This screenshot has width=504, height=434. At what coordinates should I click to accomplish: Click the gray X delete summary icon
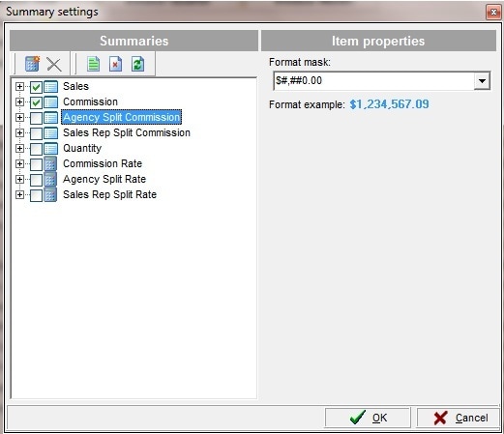point(54,64)
